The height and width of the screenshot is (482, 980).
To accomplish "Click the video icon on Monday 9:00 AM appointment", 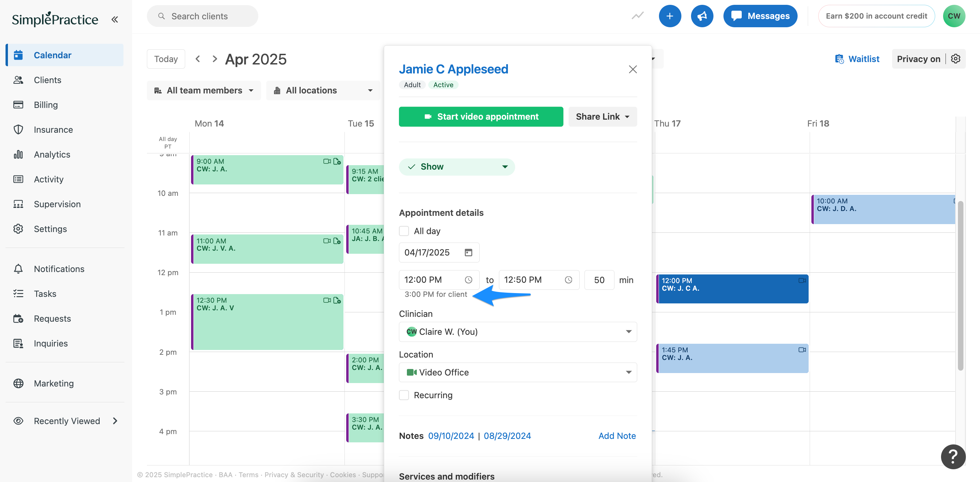I will [x=327, y=161].
